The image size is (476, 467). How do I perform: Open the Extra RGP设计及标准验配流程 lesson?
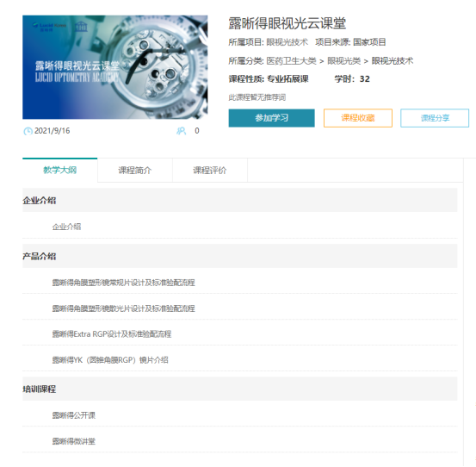(x=240, y=334)
